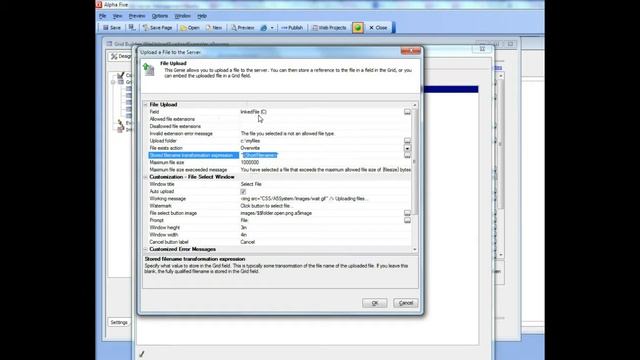
Task: Click the Maximum file size value 1000000
Action: coord(249,162)
